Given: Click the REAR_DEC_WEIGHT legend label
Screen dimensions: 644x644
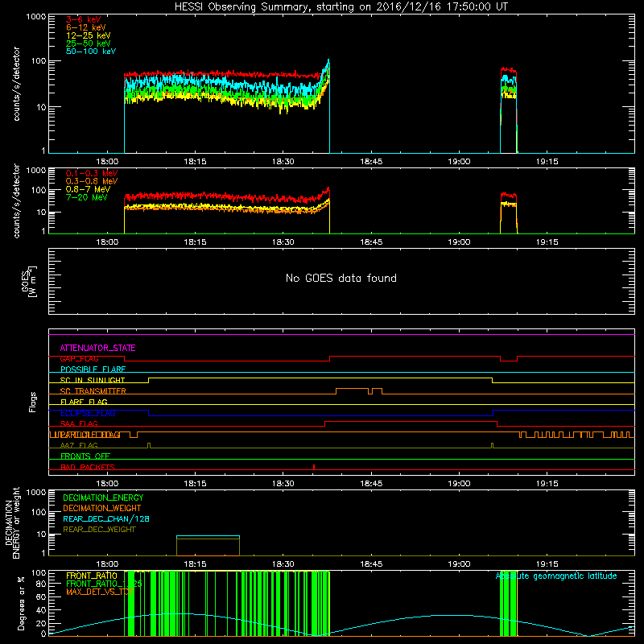Looking at the screenshot, I should (99, 530).
